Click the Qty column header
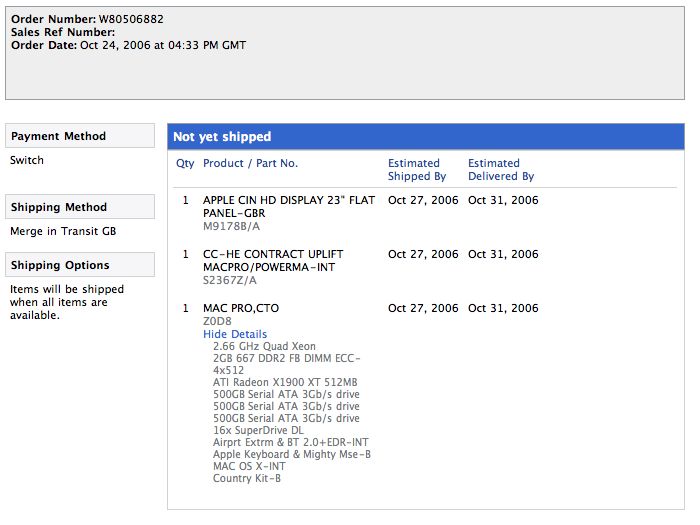This screenshot has height=525, width=700. coord(185,163)
